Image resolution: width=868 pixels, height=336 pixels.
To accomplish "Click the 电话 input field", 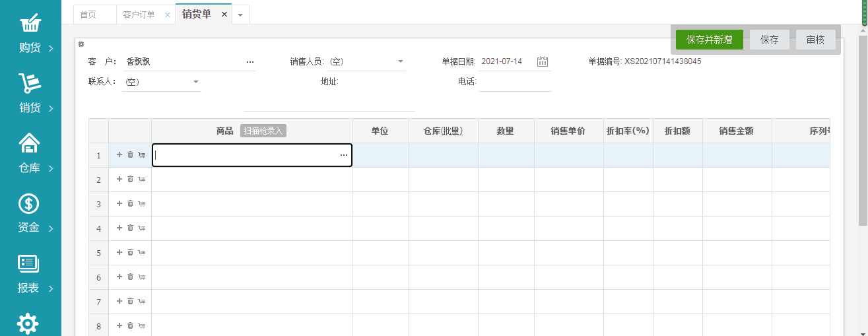I will 516,82.
